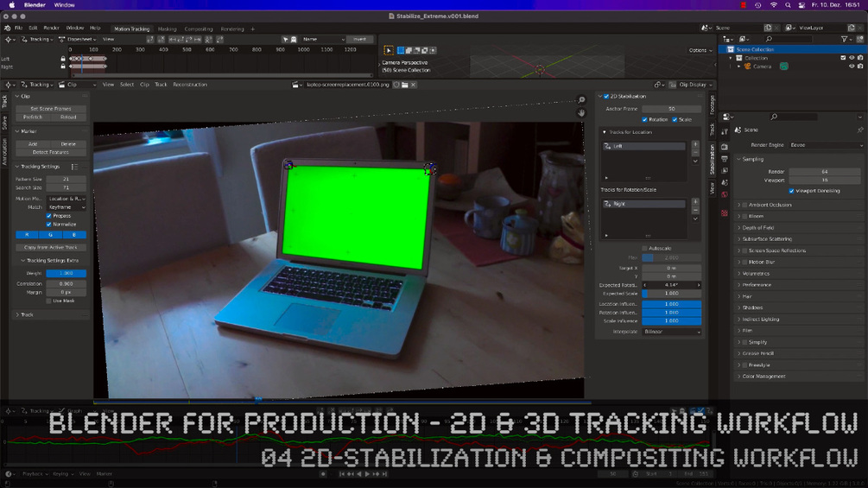Click the Camera data green icon in outliner
The height and width of the screenshot is (488, 868).
[x=784, y=67]
